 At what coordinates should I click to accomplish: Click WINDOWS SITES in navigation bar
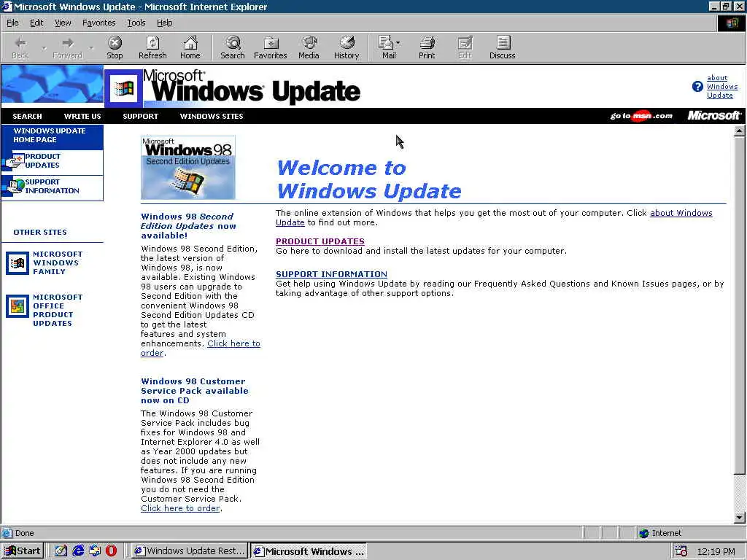point(212,116)
